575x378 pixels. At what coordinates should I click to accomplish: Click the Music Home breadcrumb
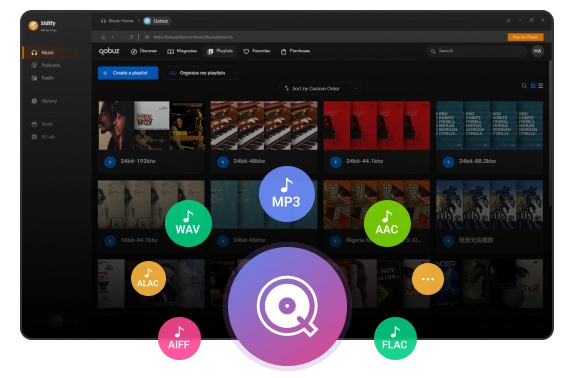pyautogui.click(x=117, y=21)
